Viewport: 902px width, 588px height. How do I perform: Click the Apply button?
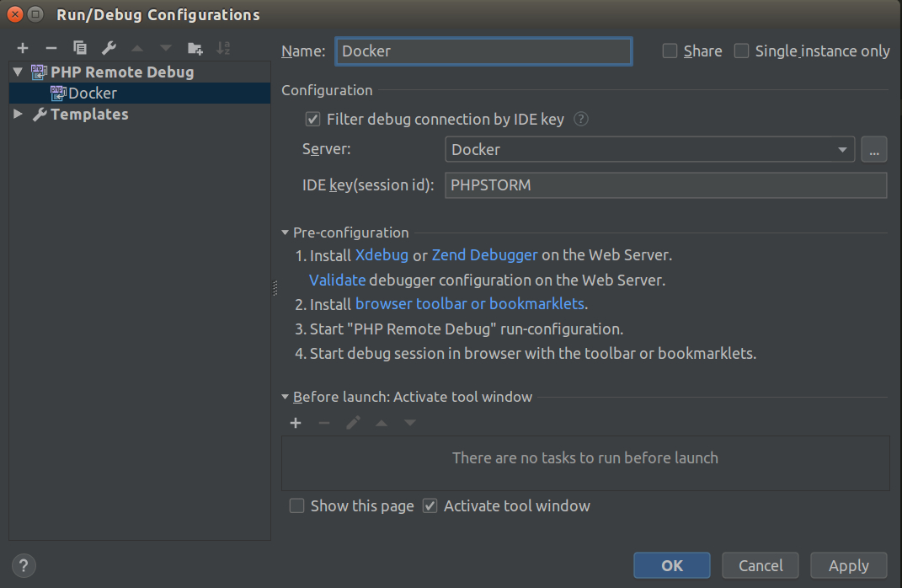point(848,565)
